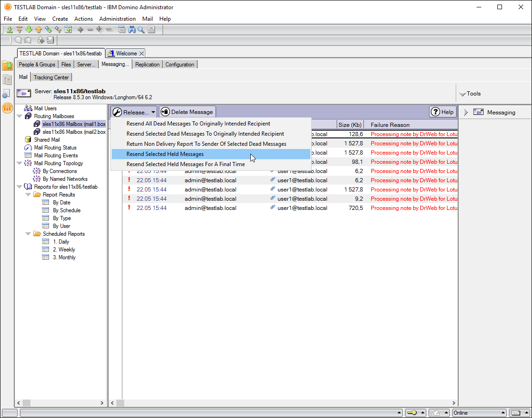This screenshot has height=418, width=532.
Task: Select the message row sized 720,5 Kb
Action: 290,208
